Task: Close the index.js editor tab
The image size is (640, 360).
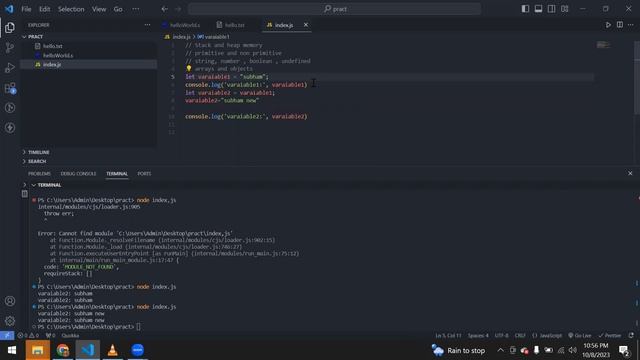Action: tap(306, 25)
